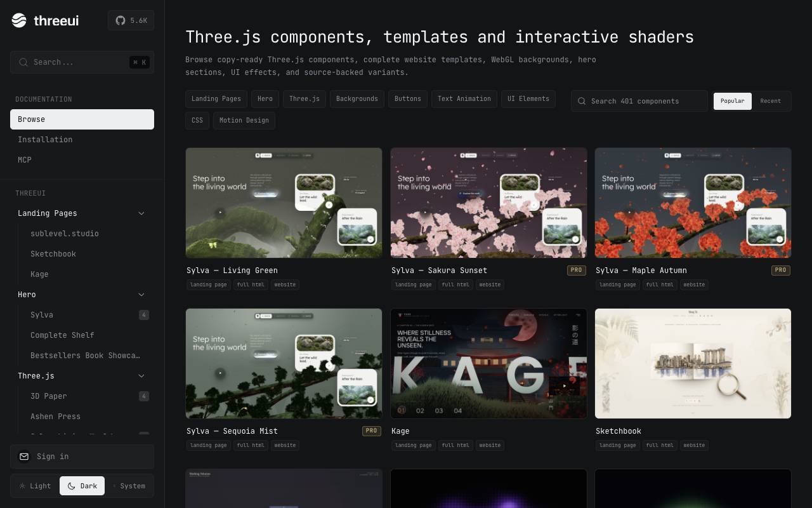Open the Kage template thumbnail
This screenshot has height=508, width=812.
(488, 364)
